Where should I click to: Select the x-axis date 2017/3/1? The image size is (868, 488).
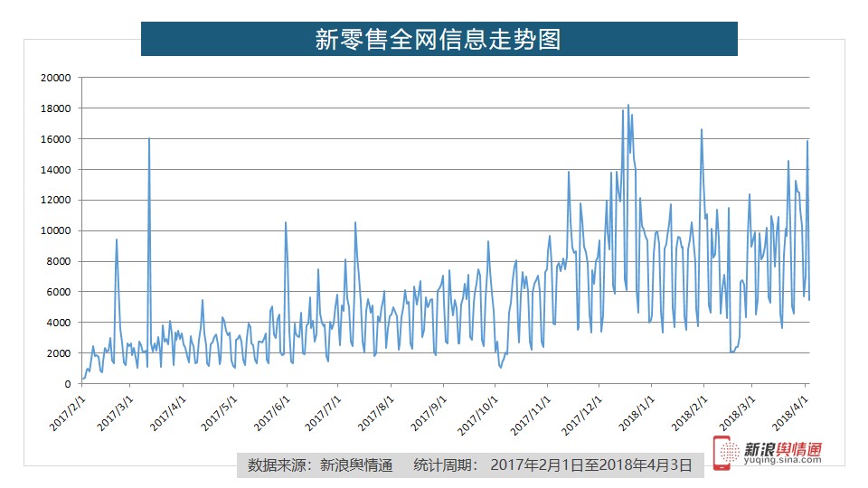tap(115, 413)
